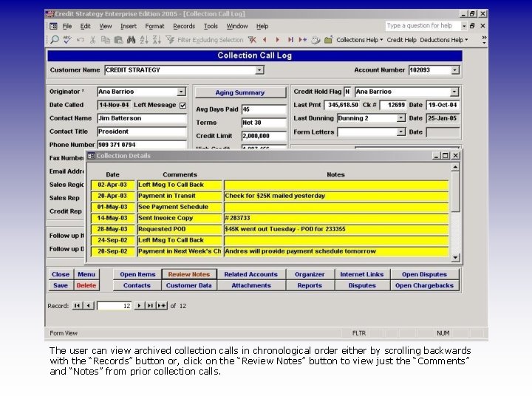Screen dimensions: 532x399
Task: Go to previous record in record navigator
Action: tap(89, 306)
